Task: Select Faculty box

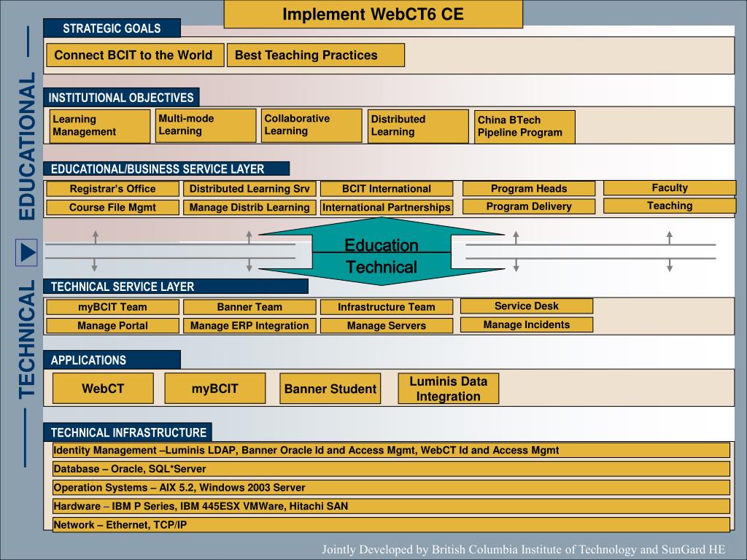Action: tap(670, 187)
